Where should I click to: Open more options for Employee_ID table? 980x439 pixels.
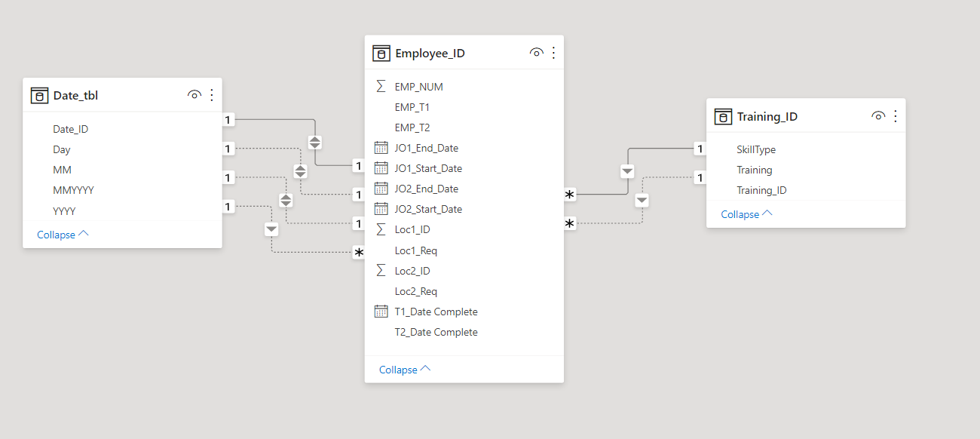tap(553, 53)
